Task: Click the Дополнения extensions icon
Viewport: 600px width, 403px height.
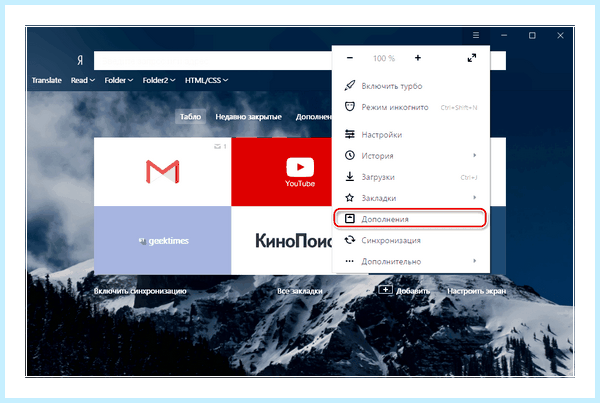Action: (x=349, y=219)
